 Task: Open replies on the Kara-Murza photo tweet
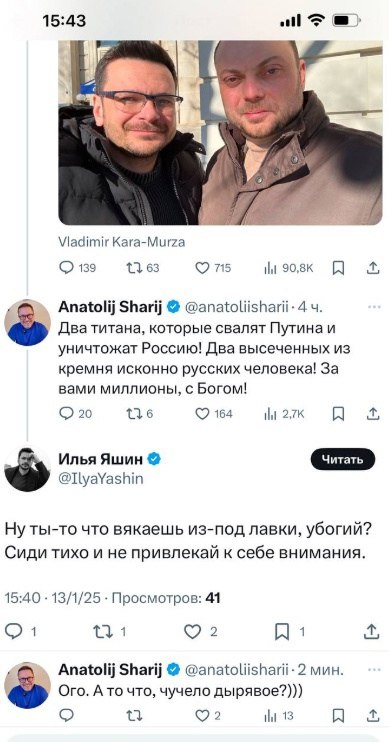78,268
